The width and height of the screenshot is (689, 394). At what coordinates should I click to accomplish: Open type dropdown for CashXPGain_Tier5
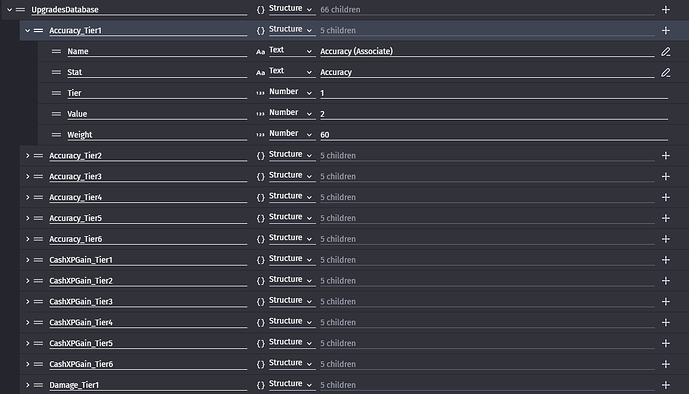[292, 343]
